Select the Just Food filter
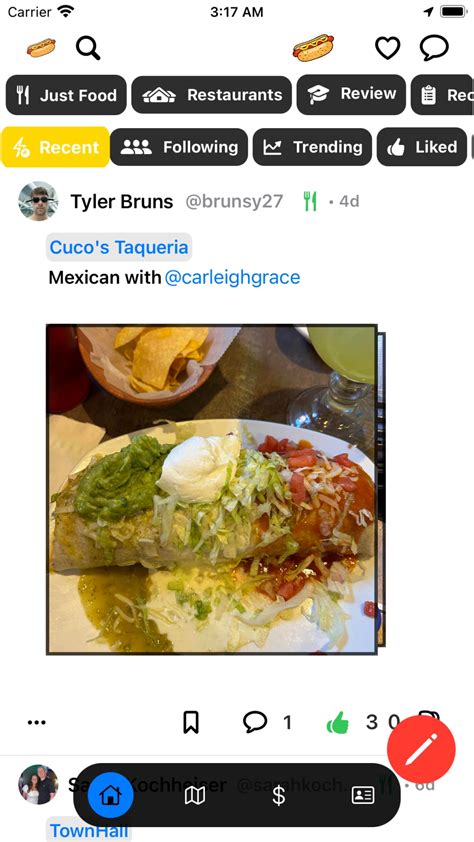Viewport: 474px width, 842px height. pyautogui.click(x=66, y=95)
